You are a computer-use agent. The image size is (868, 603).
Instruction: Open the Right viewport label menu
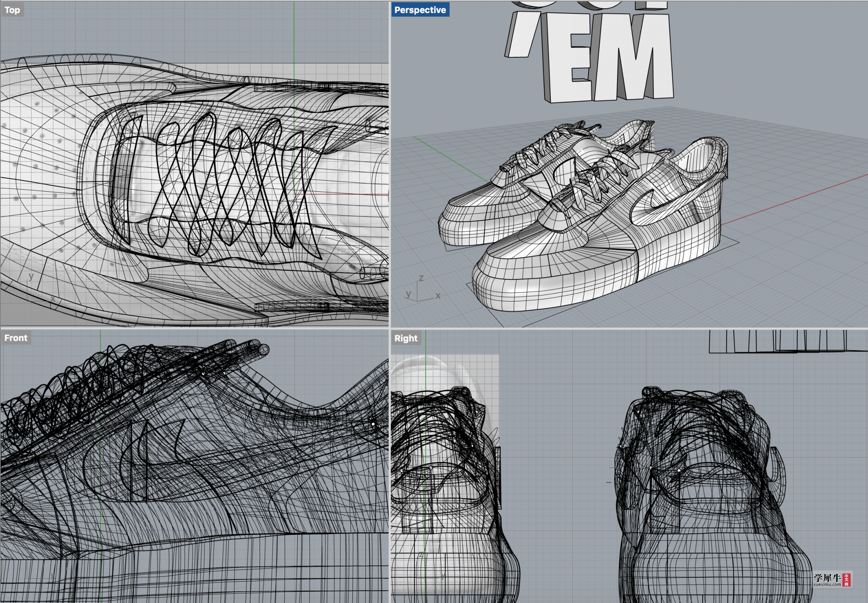(x=406, y=338)
